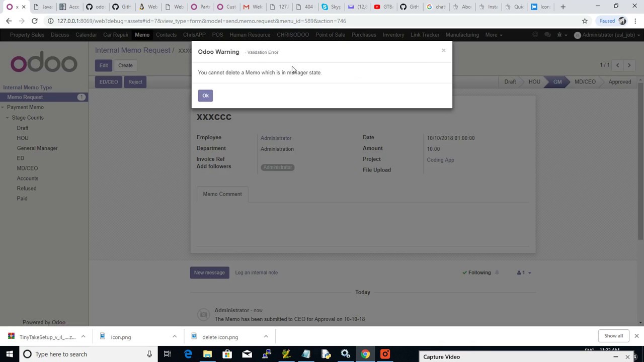This screenshot has width=644, height=362.
Task: Open File Explorer from taskbar
Action: pyautogui.click(x=207, y=354)
